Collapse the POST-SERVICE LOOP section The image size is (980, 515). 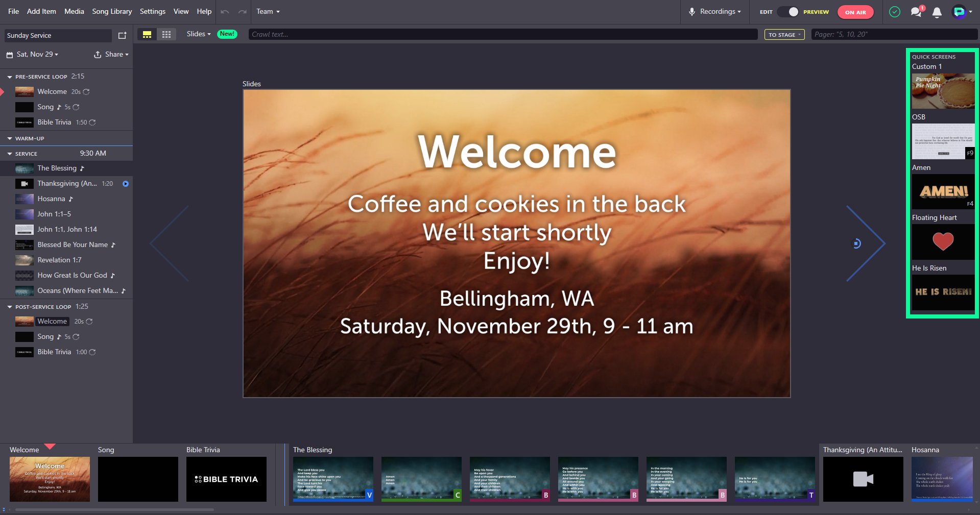tap(10, 307)
